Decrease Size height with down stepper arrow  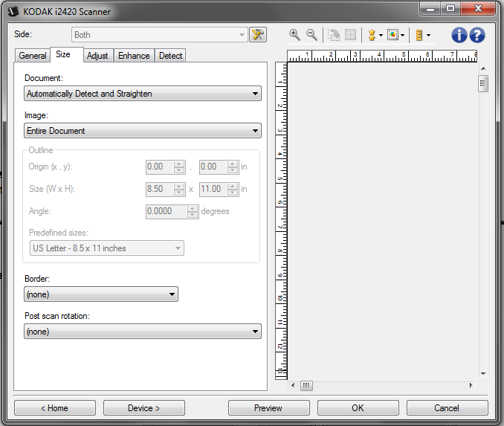tap(233, 193)
